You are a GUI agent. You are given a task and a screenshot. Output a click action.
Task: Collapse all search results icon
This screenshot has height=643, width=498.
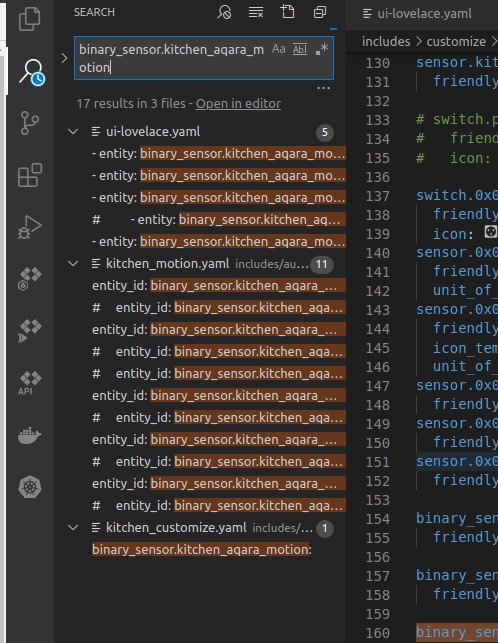[320, 12]
